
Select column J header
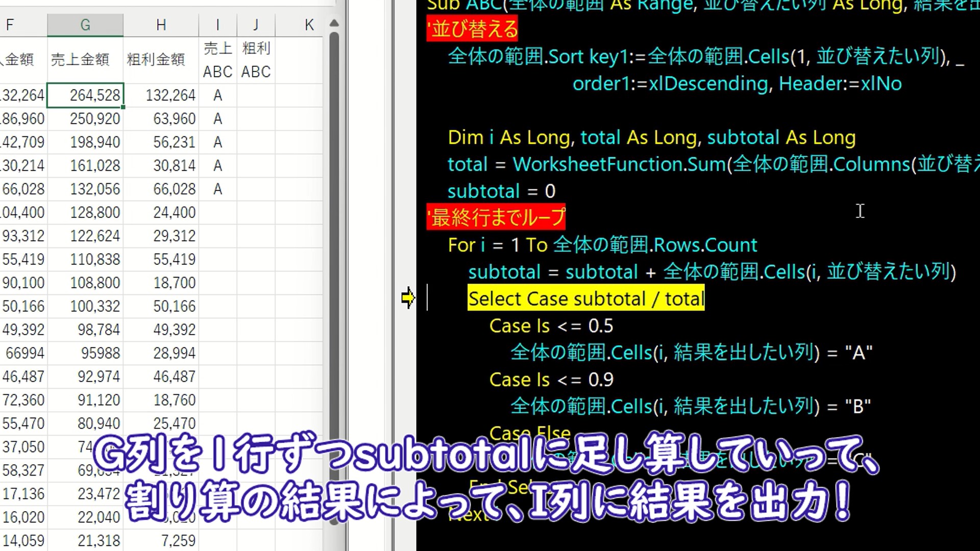tap(256, 24)
